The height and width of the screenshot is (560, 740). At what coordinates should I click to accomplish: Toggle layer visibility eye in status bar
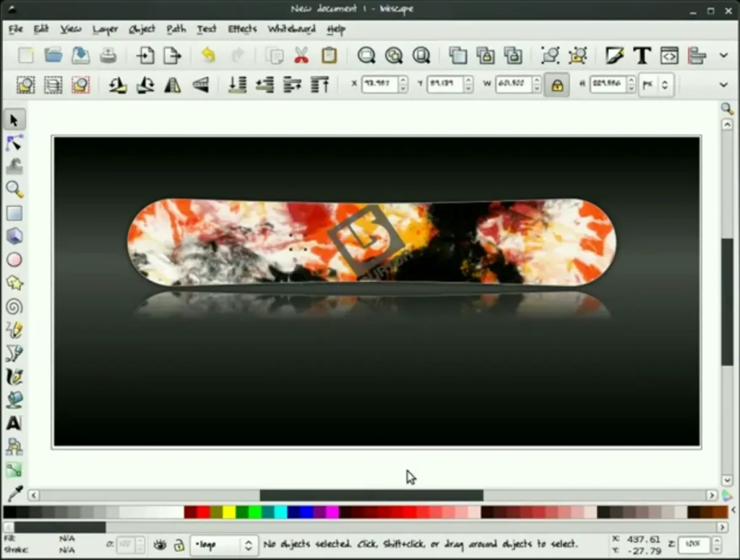click(160, 545)
